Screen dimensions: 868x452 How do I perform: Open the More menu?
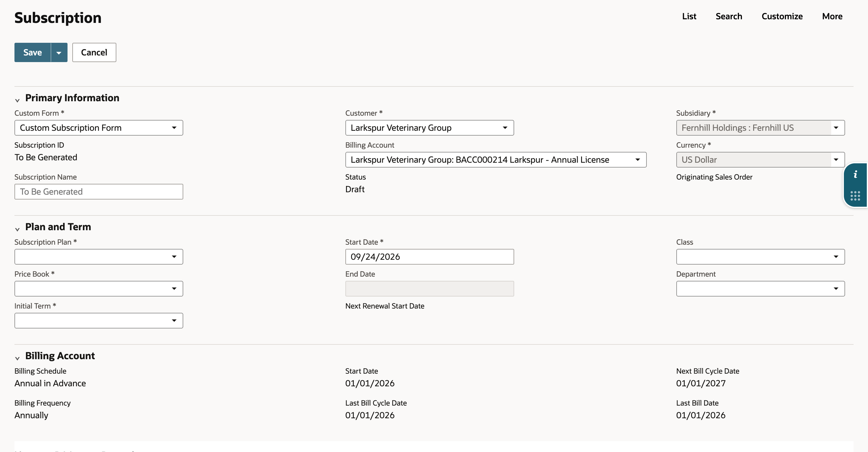(x=832, y=16)
